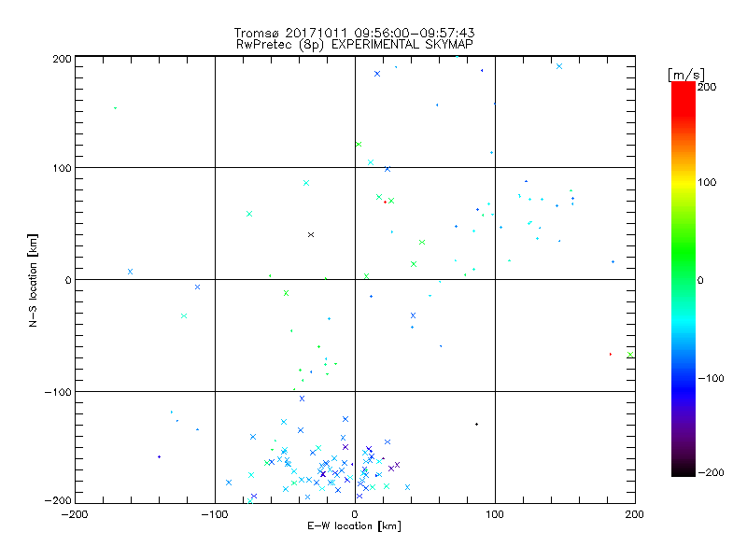
Task: Click the '200' tick label on the E-W axis
Action: point(635,515)
